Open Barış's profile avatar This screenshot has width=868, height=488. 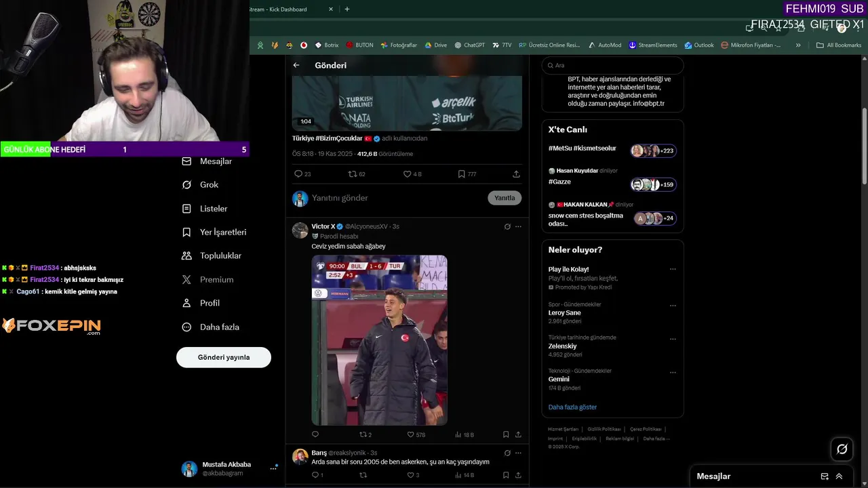[x=300, y=457]
